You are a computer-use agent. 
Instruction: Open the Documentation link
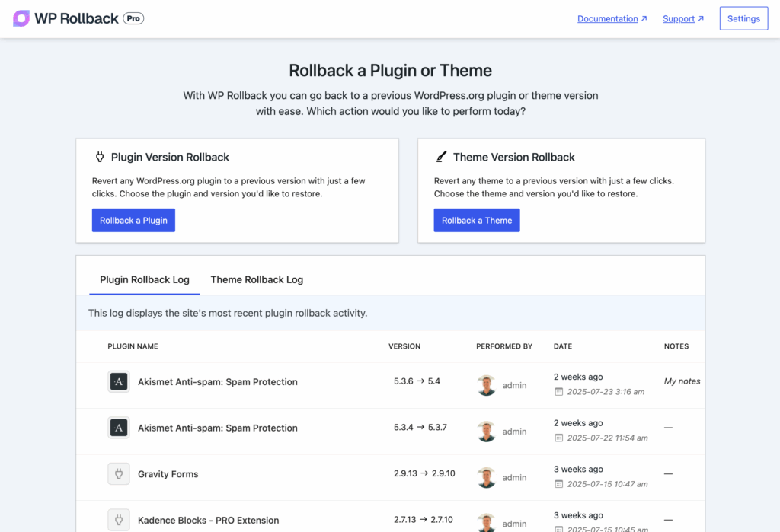tap(607, 18)
